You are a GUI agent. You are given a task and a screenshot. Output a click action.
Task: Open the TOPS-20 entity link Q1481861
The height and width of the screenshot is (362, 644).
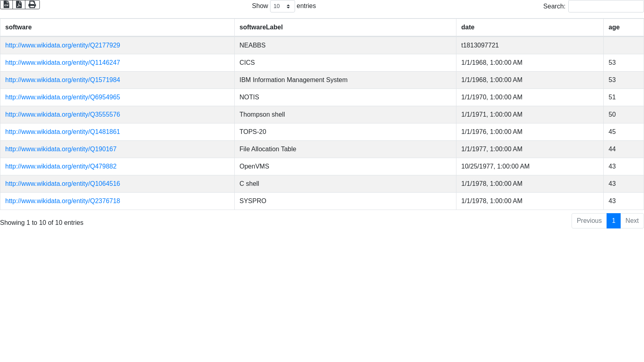point(62,132)
